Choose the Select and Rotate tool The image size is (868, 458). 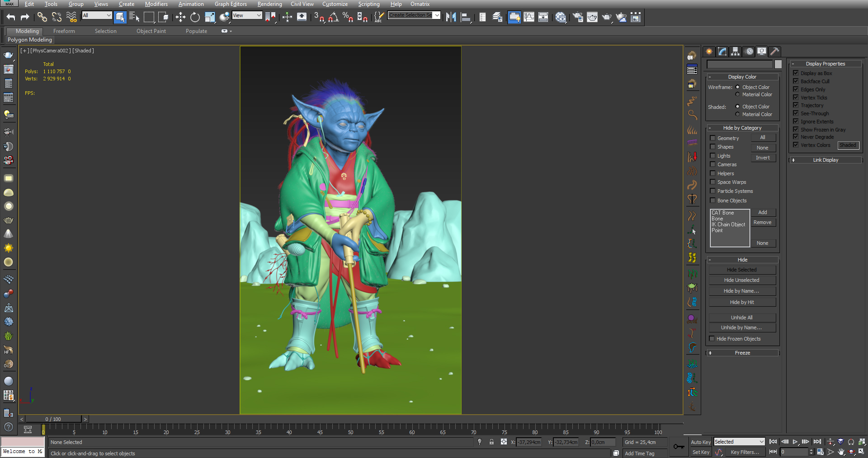195,17
